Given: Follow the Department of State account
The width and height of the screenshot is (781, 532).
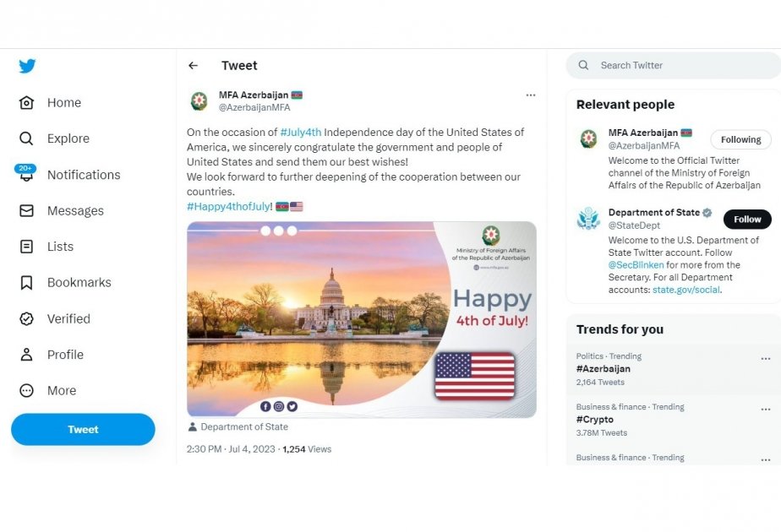Looking at the screenshot, I should coord(747,220).
